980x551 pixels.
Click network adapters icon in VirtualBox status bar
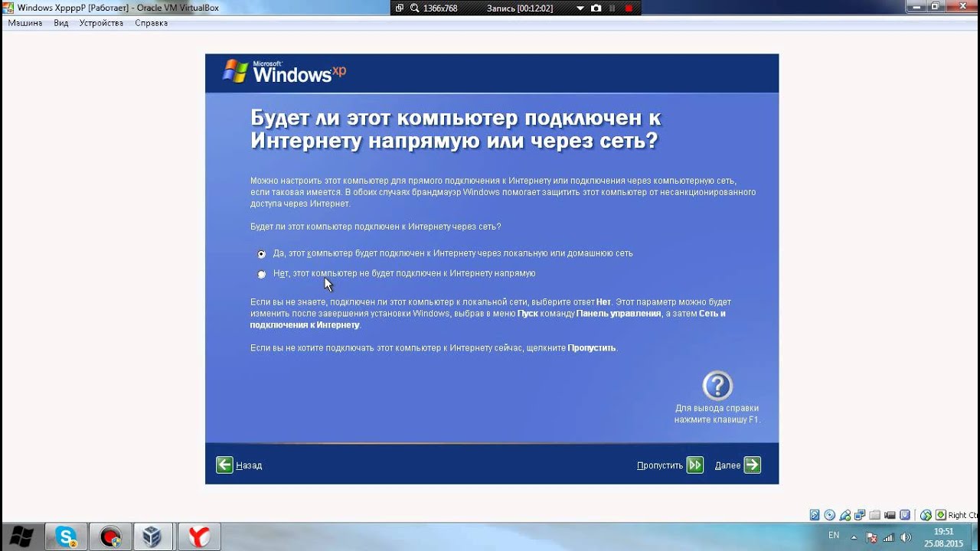click(x=860, y=515)
